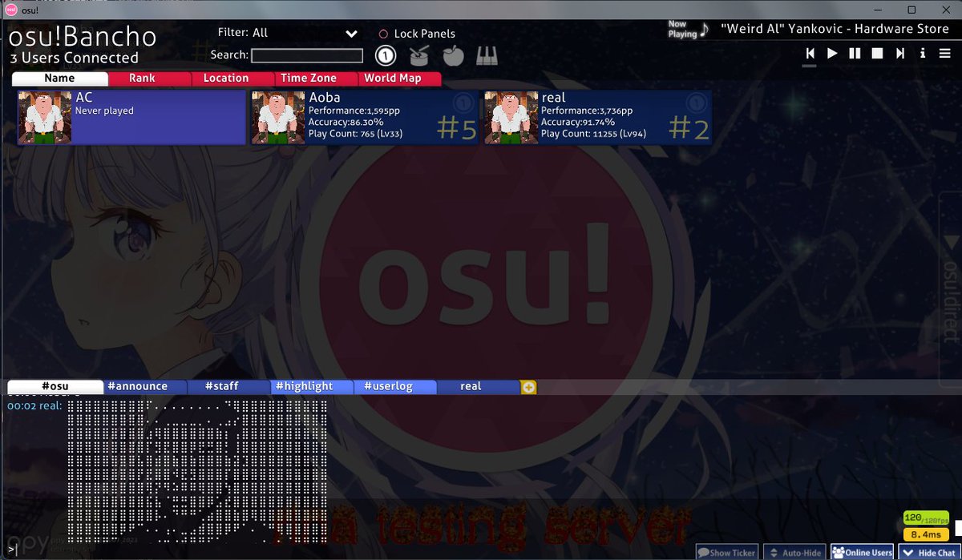Click the real username in chat

(x=50, y=406)
